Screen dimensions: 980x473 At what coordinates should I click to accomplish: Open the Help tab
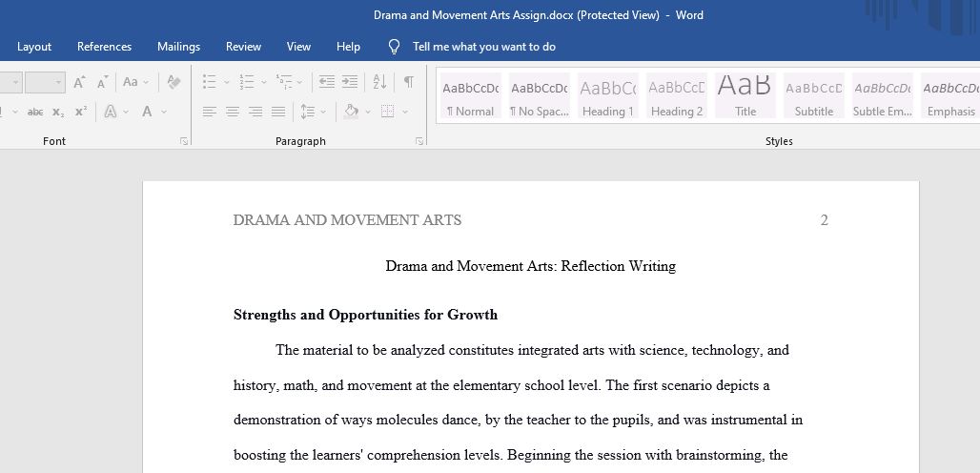click(348, 47)
